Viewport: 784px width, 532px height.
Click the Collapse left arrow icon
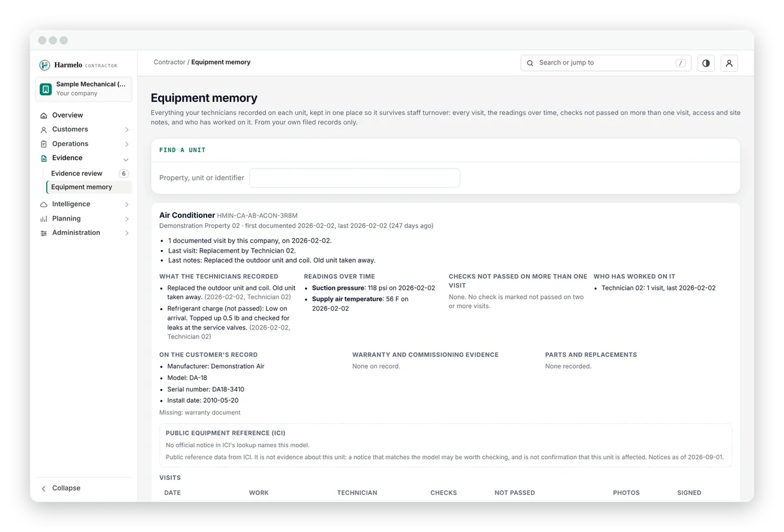tap(44, 488)
